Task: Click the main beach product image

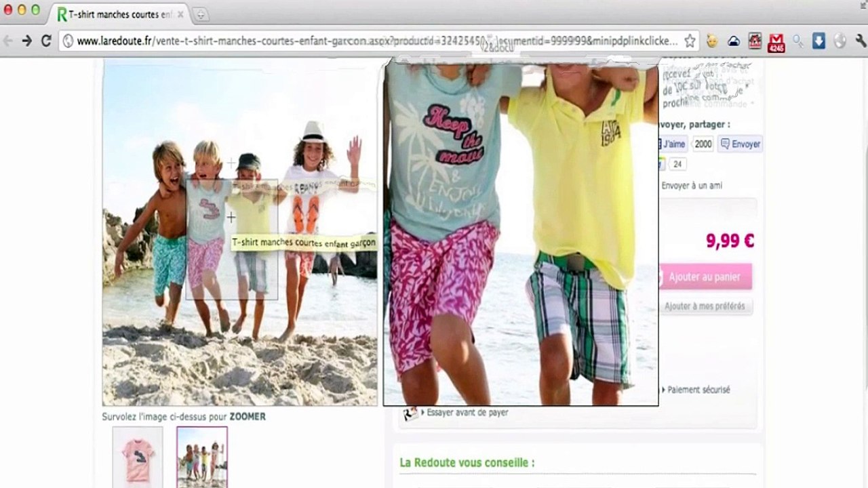Action: [x=240, y=232]
